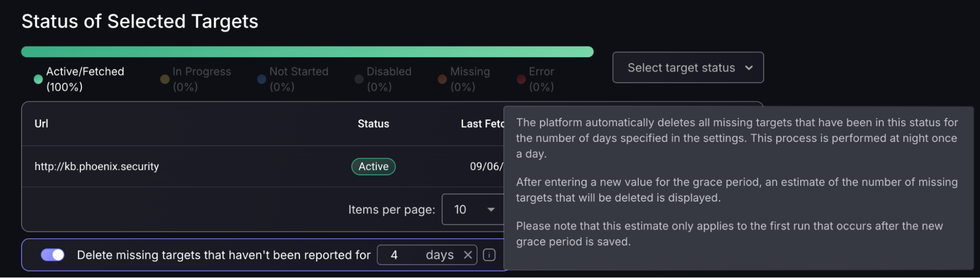Image resolution: width=980 pixels, height=278 pixels.
Task: Sort by the Url column header
Action: [41, 124]
